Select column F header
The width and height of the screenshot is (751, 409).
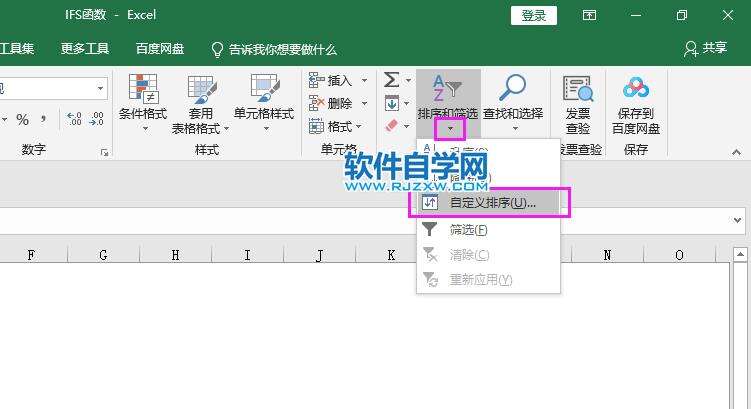[31, 255]
